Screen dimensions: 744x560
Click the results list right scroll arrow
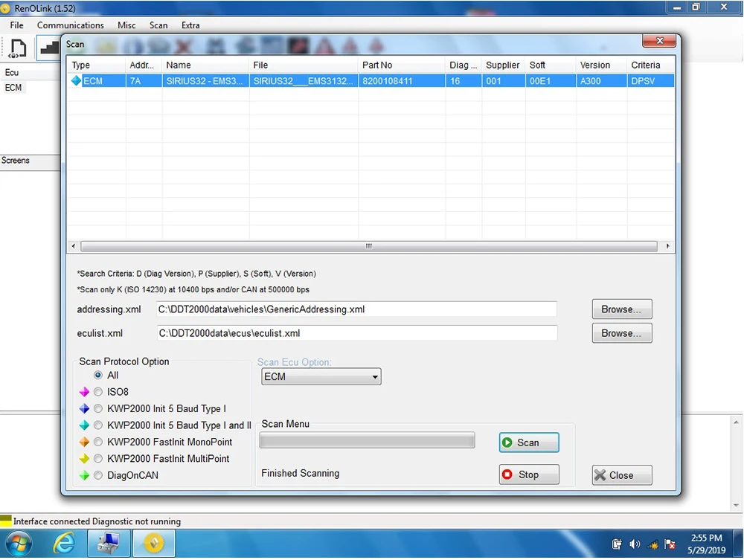[667, 246]
